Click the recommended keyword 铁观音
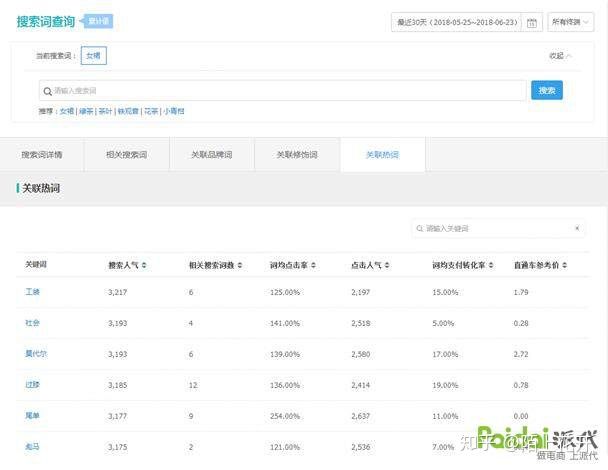This screenshot has height=470, width=608. coord(128,111)
